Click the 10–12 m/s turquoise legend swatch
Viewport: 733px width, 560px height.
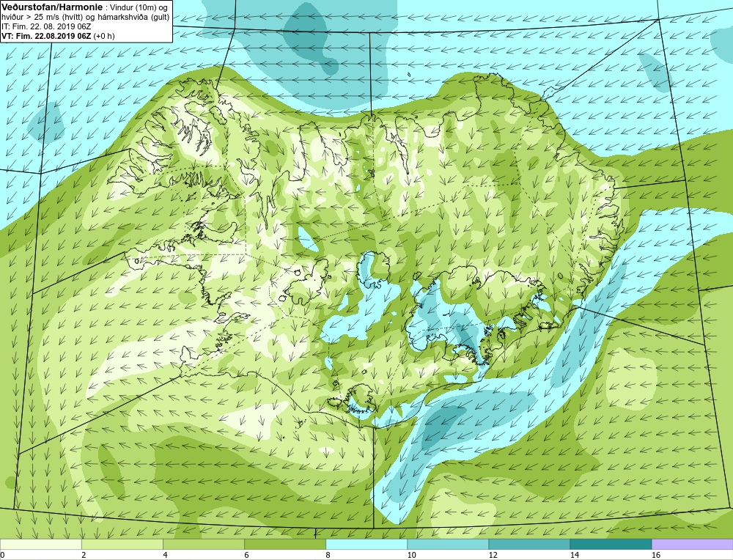click(x=448, y=544)
